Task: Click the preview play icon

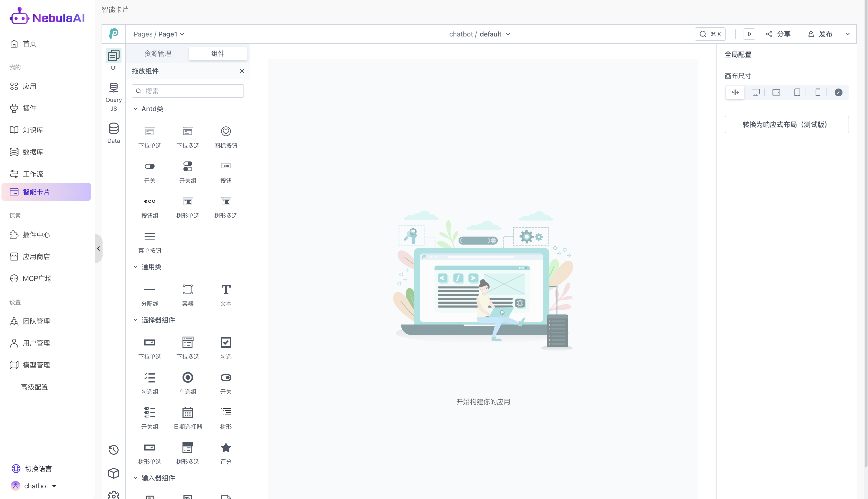Action: 749,34
